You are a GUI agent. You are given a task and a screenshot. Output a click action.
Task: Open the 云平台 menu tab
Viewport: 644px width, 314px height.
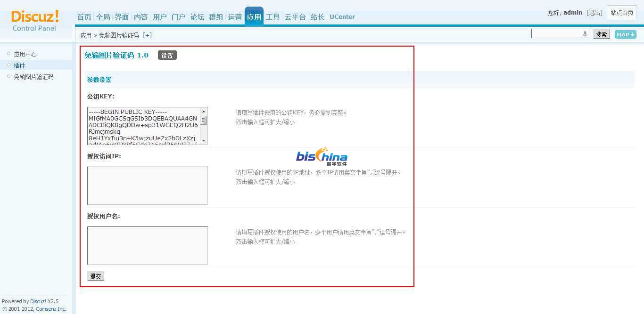(x=295, y=17)
